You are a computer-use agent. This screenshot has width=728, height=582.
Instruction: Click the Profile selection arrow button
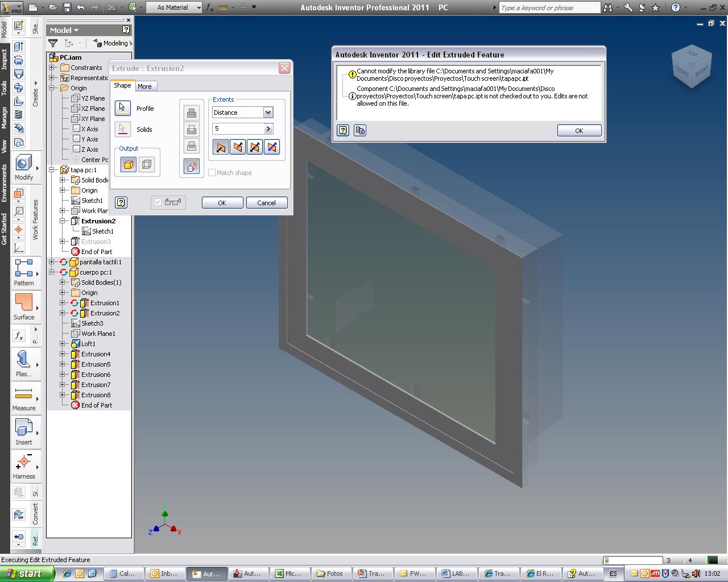point(122,108)
